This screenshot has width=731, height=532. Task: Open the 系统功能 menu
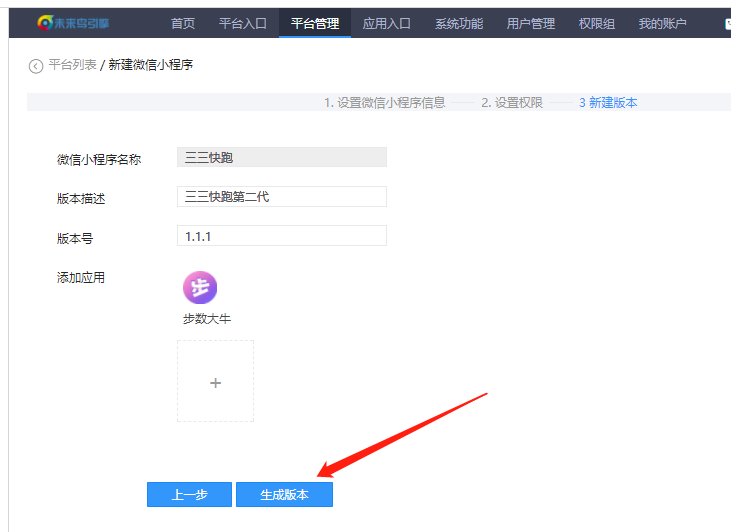[459, 23]
